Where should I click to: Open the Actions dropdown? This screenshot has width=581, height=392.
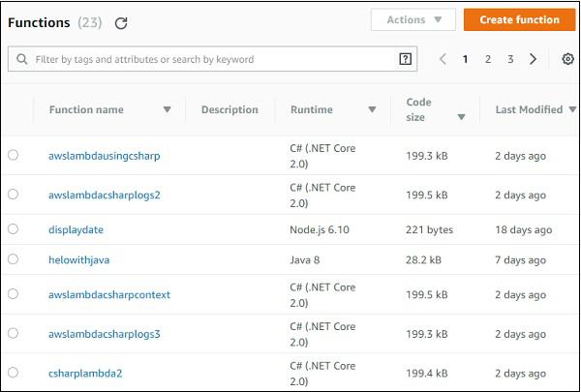[x=413, y=19]
